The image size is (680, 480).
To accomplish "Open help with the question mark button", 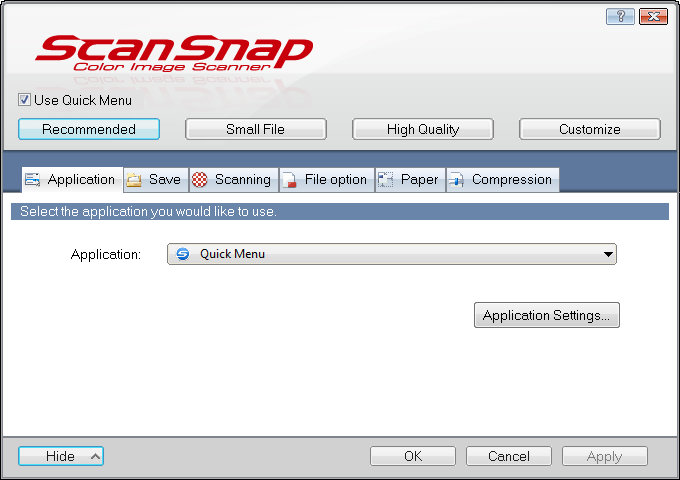I will pos(620,17).
